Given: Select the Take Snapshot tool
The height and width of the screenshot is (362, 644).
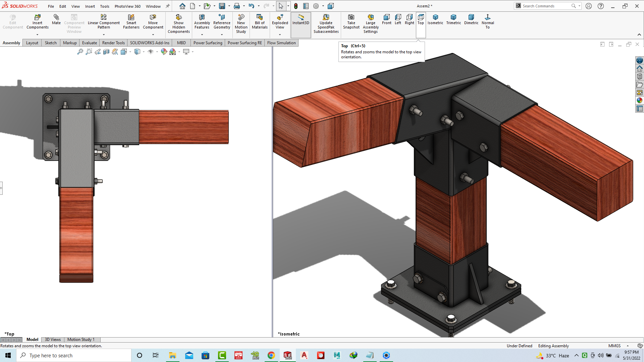Looking at the screenshot, I should pyautogui.click(x=351, y=20).
